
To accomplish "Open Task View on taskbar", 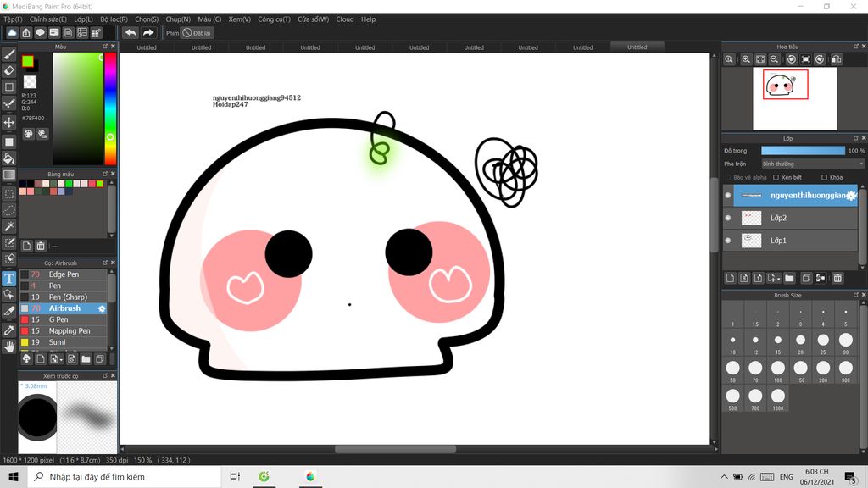I will (x=235, y=476).
